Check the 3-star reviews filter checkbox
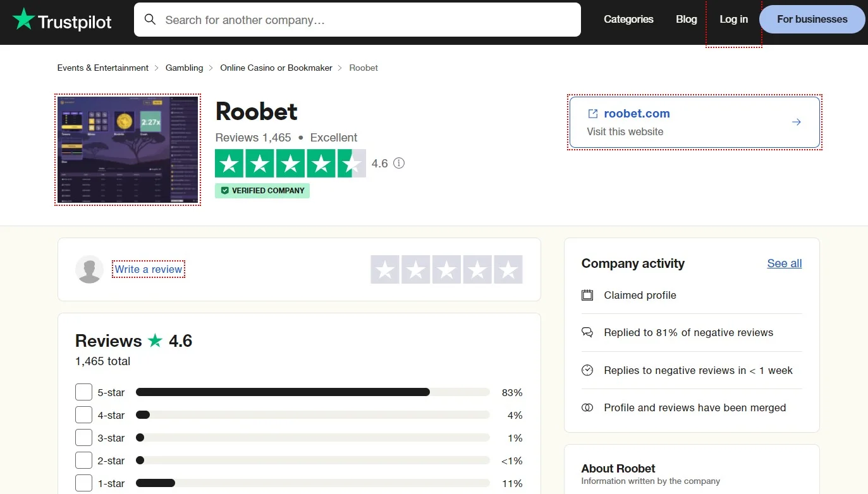868x494 pixels. pyautogui.click(x=83, y=437)
